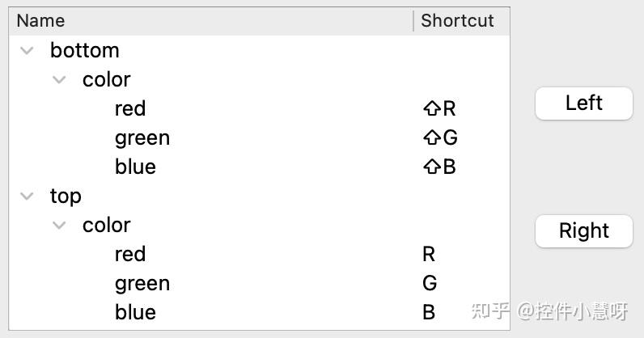
Task: Click the Shortcut column header
Action: 457,21
